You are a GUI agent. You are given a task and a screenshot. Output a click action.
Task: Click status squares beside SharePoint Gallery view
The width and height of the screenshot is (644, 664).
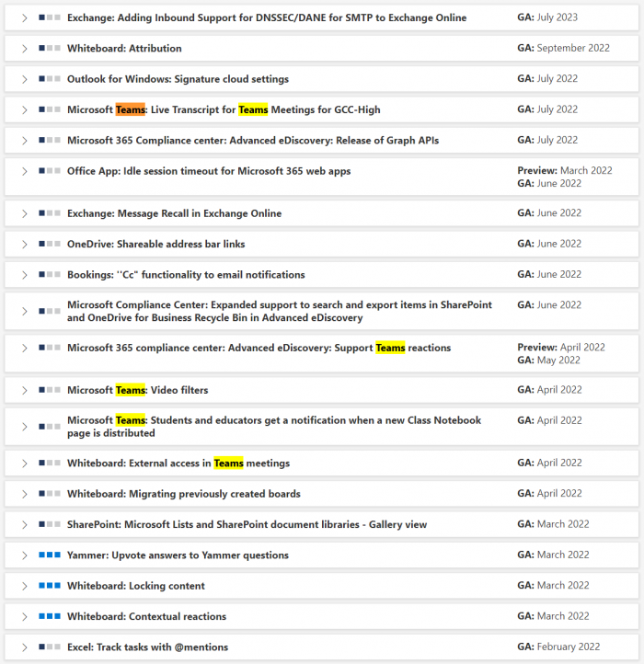point(50,524)
